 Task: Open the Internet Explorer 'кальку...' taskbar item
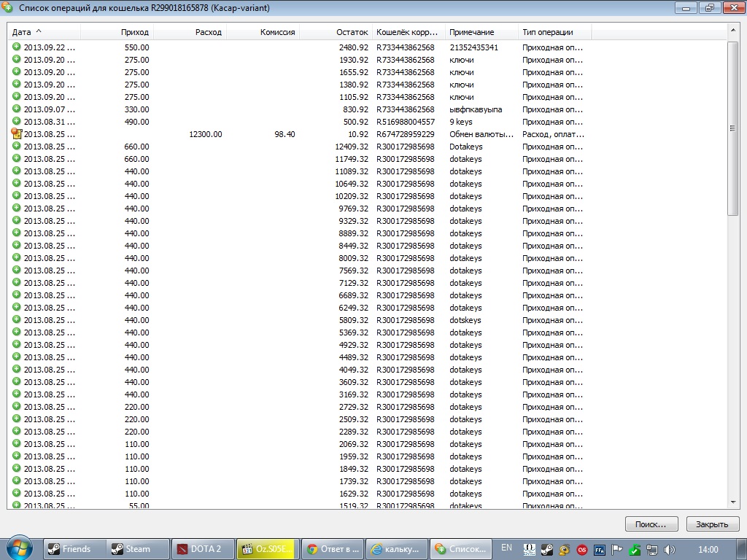[397, 549]
